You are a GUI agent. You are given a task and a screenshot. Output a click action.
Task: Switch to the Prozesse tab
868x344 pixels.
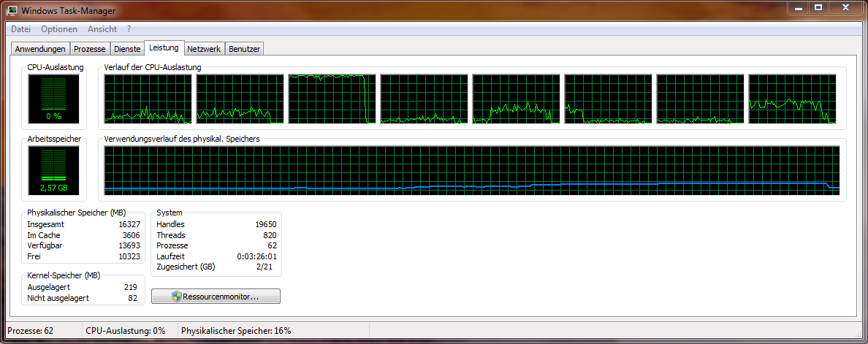90,49
